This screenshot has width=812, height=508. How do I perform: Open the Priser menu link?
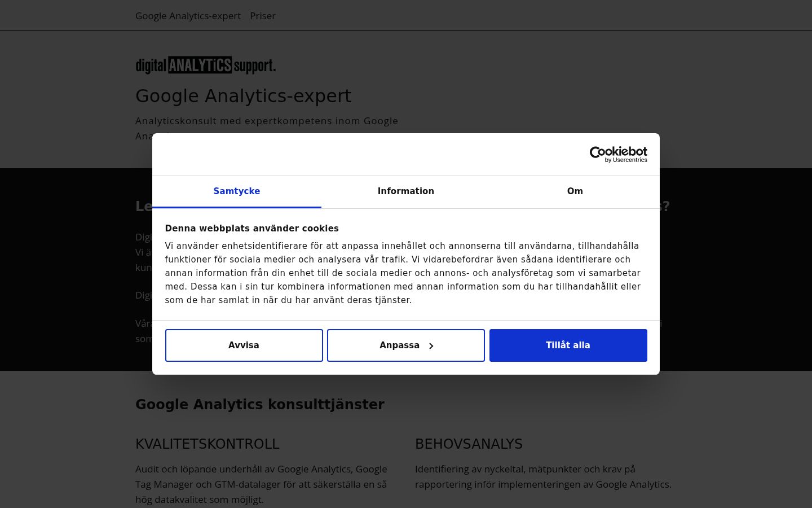(263, 16)
